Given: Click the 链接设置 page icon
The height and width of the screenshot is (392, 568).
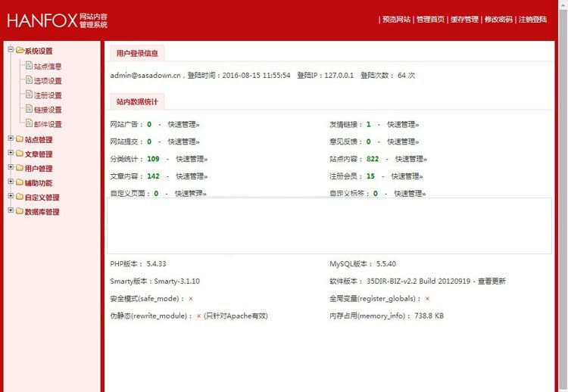Looking at the screenshot, I should (30, 109).
